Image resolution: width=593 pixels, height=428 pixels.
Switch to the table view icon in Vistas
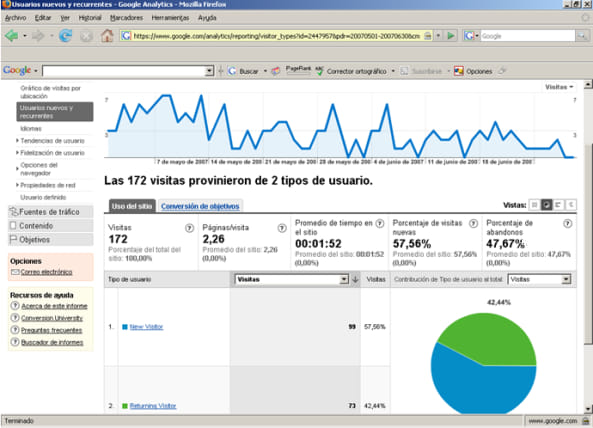coord(534,205)
